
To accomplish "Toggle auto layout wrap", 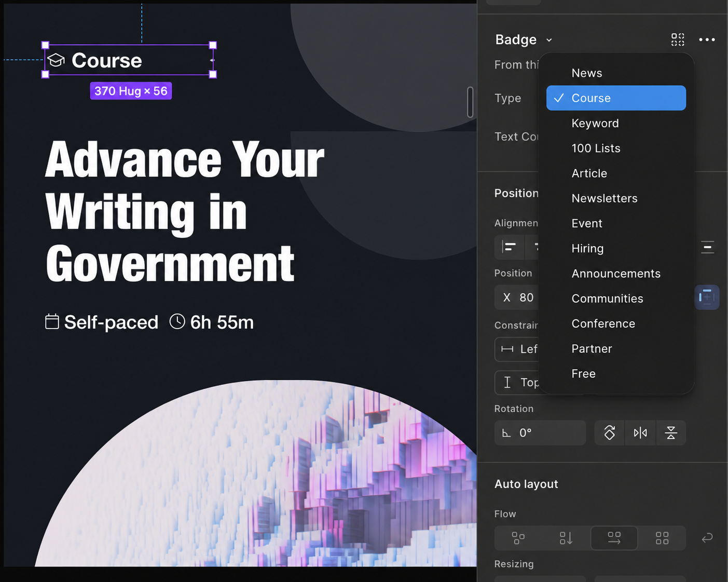I will point(707,538).
